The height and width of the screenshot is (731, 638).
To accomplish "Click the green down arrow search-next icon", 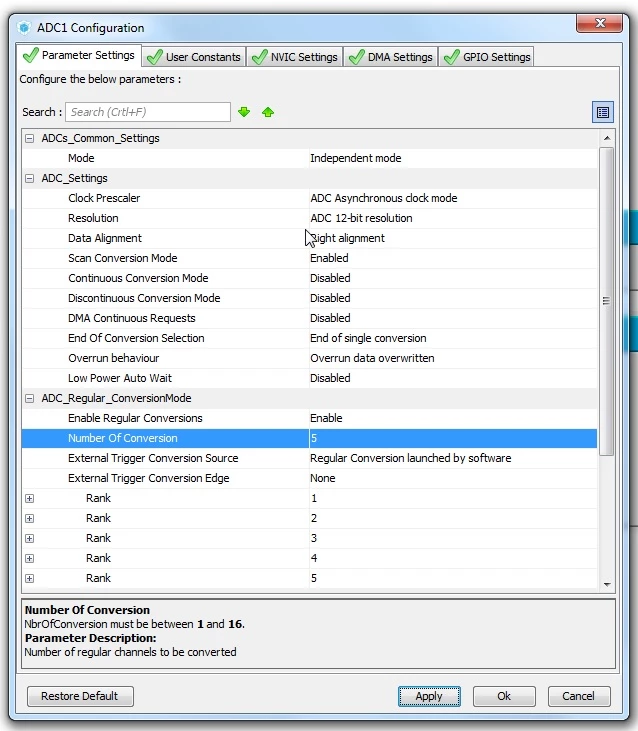I will 244,112.
